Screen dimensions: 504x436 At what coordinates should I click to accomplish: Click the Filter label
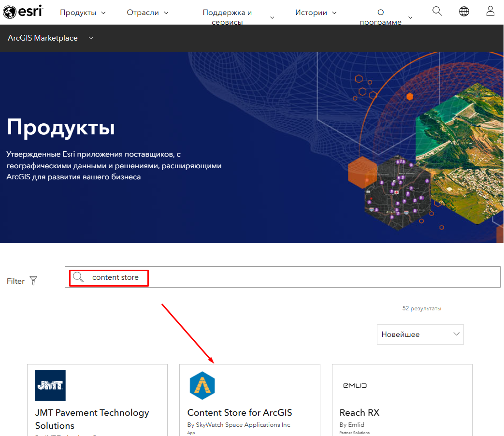pos(15,281)
